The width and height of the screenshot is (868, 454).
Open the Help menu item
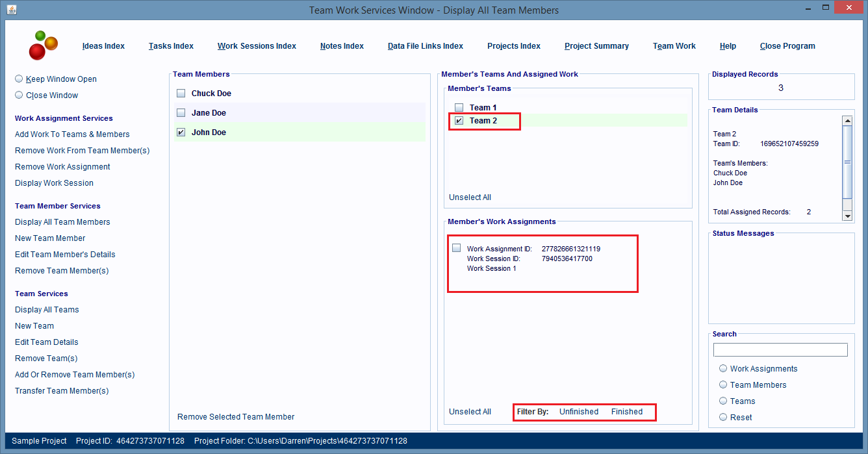[728, 46]
